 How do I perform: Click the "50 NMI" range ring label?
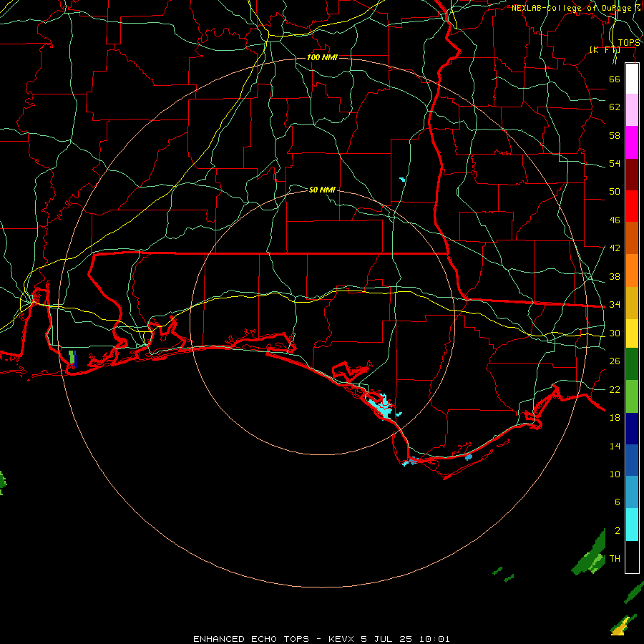coord(322,190)
